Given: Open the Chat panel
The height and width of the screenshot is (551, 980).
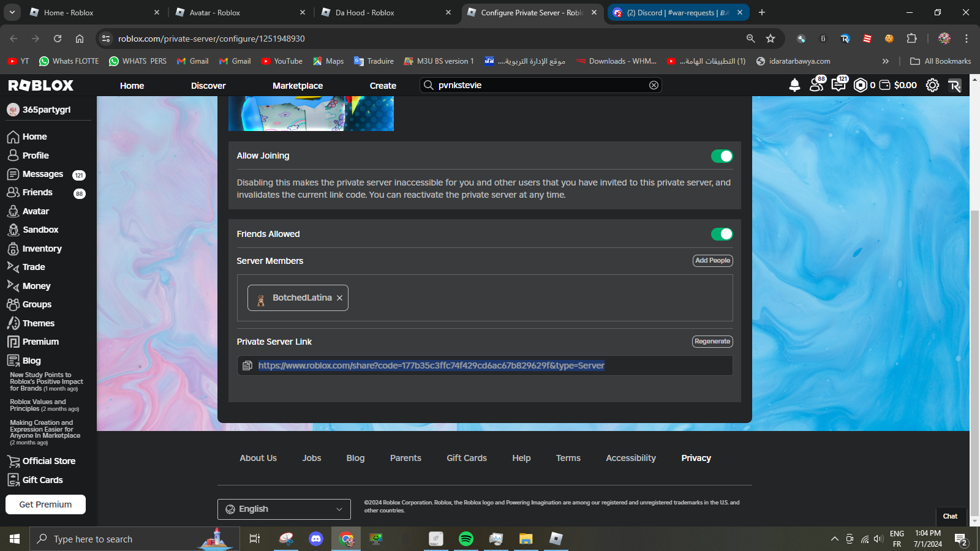Looking at the screenshot, I should (951, 516).
